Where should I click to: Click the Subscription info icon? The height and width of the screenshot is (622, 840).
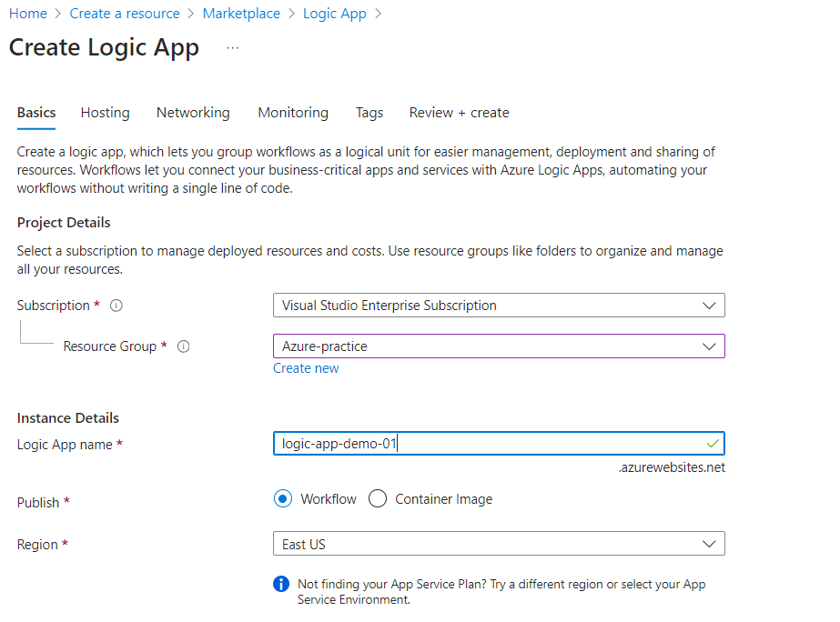click(116, 306)
